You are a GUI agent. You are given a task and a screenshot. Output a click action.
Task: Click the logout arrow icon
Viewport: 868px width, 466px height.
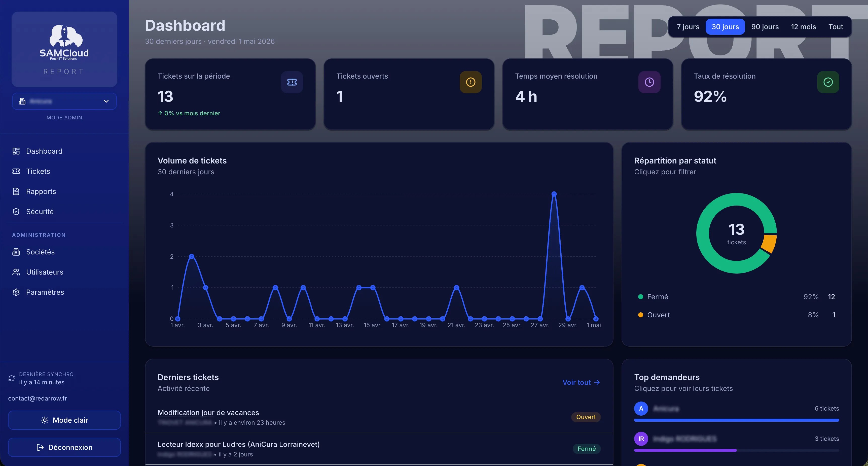coord(40,447)
